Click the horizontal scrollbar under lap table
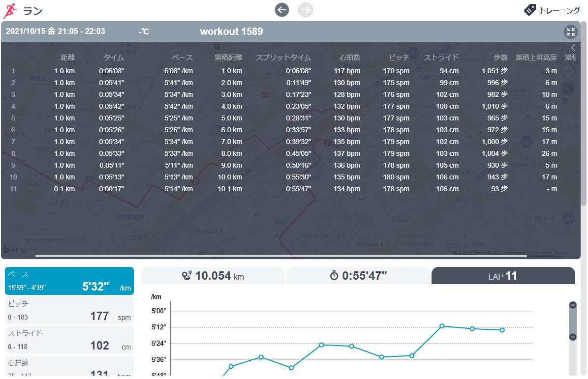This screenshot has width=588, height=379. [x=281, y=256]
